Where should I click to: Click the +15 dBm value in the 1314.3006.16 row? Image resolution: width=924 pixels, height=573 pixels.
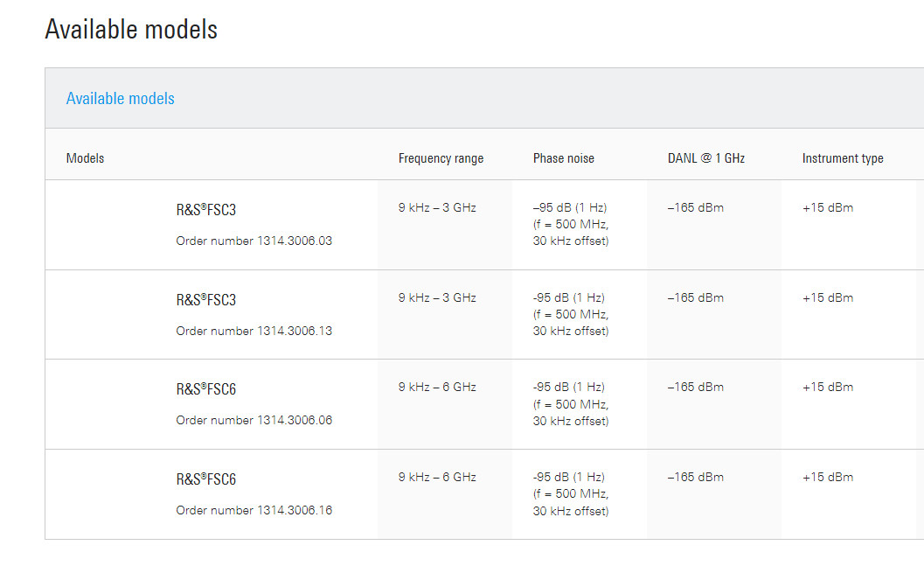(827, 478)
